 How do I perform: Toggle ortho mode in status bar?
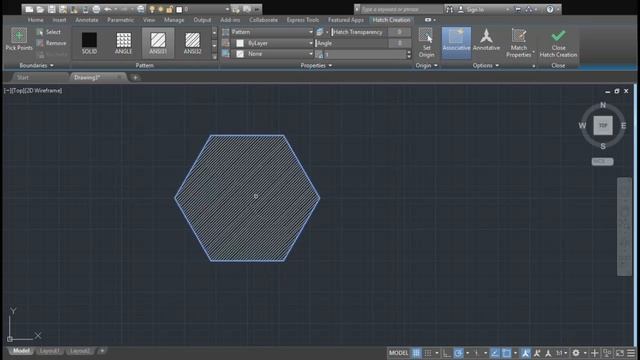click(446, 353)
